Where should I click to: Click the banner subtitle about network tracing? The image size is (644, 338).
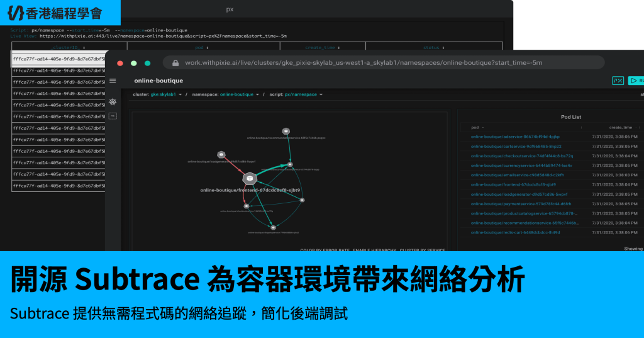coord(179,313)
